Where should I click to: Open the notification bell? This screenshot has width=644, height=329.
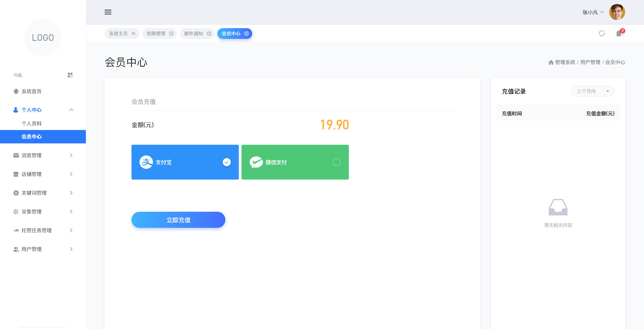(619, 34)
